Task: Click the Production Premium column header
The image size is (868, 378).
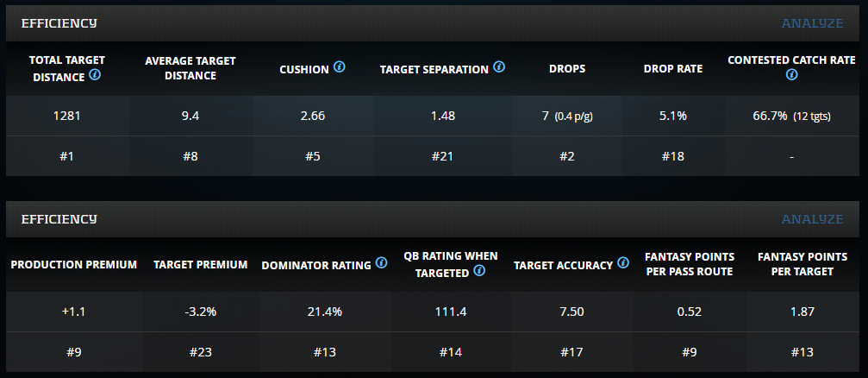Action: 74,264
